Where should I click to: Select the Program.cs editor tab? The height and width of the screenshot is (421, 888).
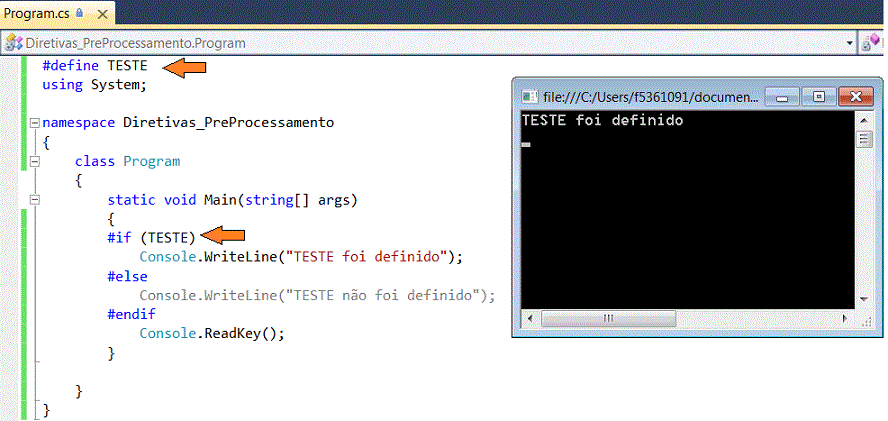[x=57, y=12]
